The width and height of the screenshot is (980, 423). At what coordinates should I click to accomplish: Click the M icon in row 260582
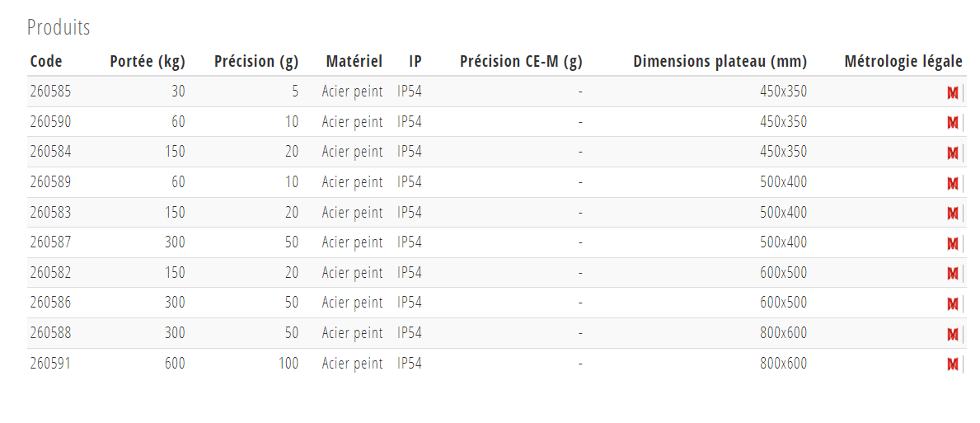point(953,273)
